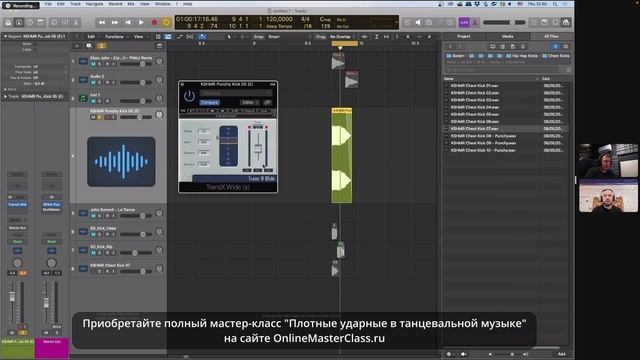Click the Home icon in file browser
Image resolution: width=640 pixels, height=360 pixels.
click(x=502, y=47)
